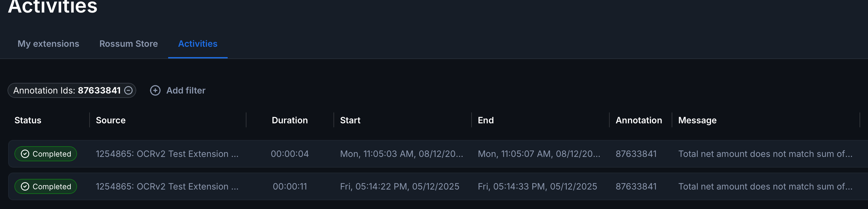Sort by the Start column header
The image size is (868, 209).
click(x=350, y=121)
